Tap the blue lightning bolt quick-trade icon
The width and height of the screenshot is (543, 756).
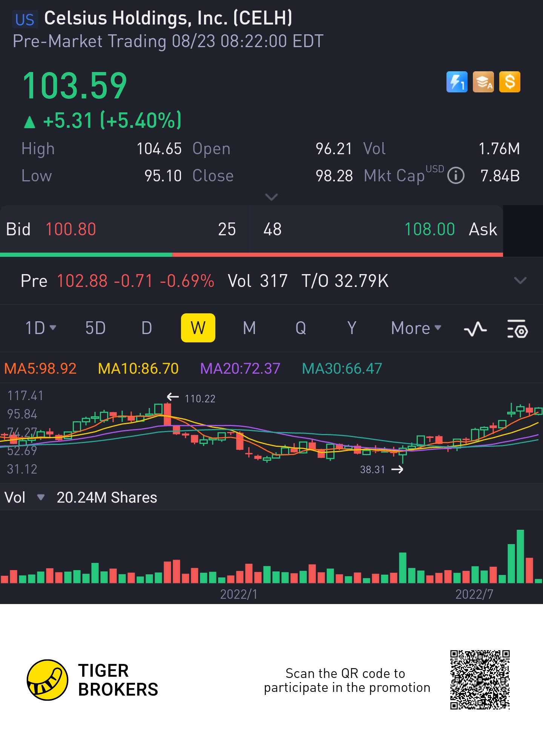pos(457,82)
